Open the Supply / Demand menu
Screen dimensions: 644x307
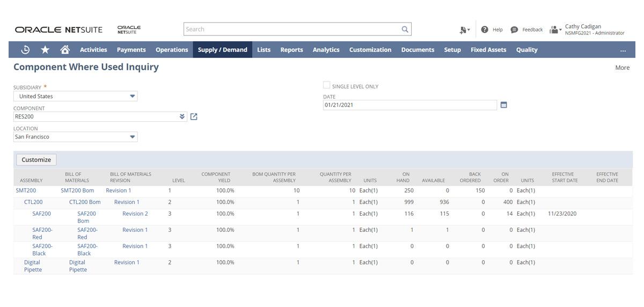(222, 49)
